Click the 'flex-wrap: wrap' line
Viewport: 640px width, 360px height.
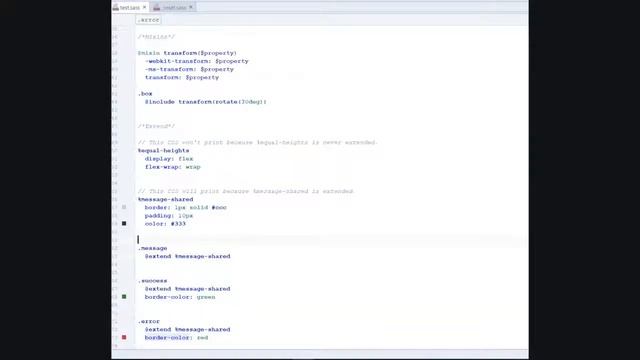(173, 167)
